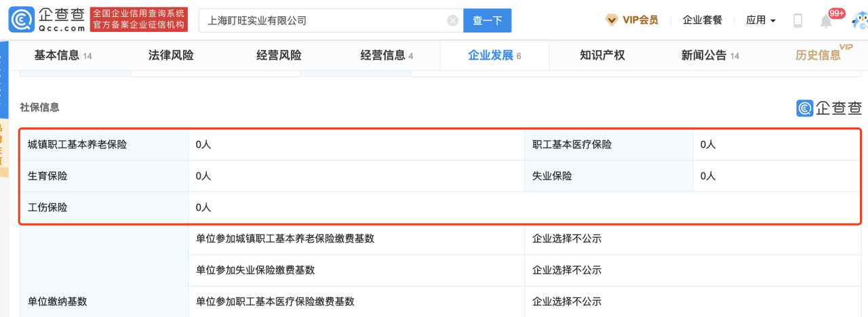Viewport: 868px width, 317px height.
Task: Click the VIP diamond badge icon
Action: point(612,20)
